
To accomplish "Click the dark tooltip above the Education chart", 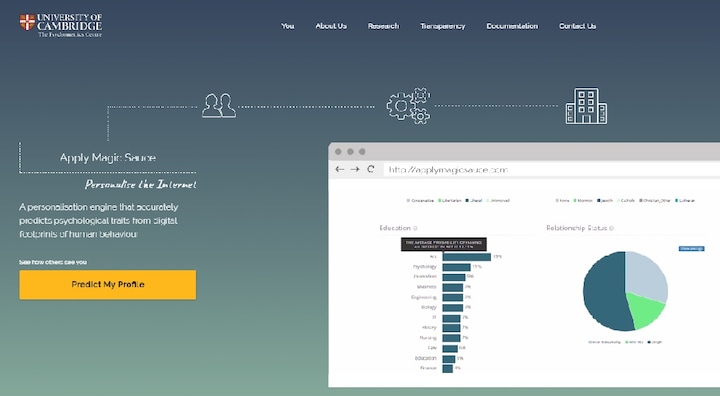I will tap(444, 244).
